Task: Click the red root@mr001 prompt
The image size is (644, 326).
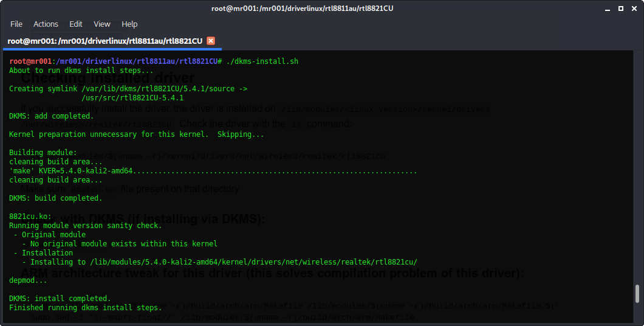Action: [31, 61]
